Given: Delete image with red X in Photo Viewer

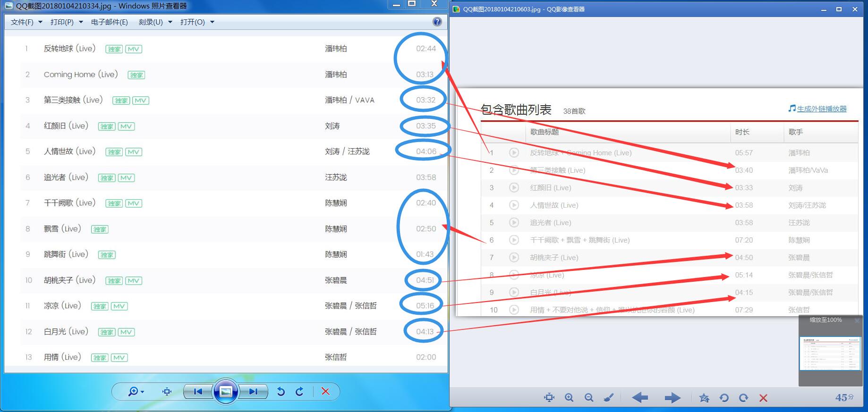Looking at the screenshot, I should (x=325, y=391).
